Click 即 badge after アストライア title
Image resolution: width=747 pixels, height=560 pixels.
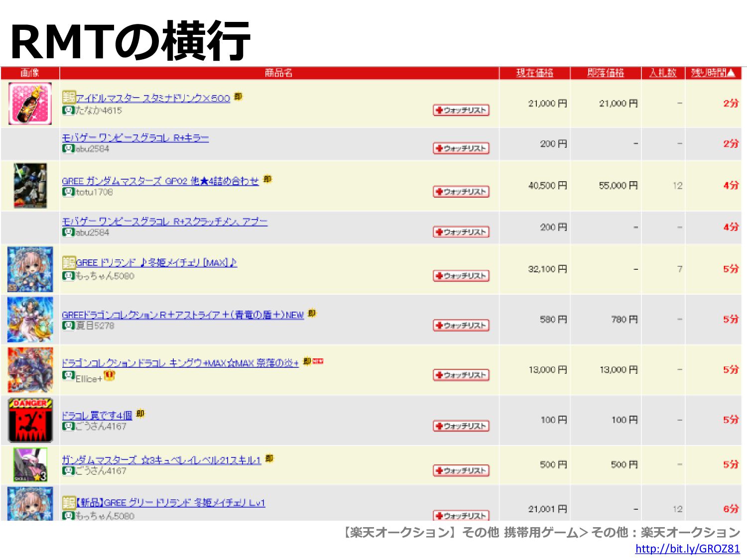click(312, 313)
